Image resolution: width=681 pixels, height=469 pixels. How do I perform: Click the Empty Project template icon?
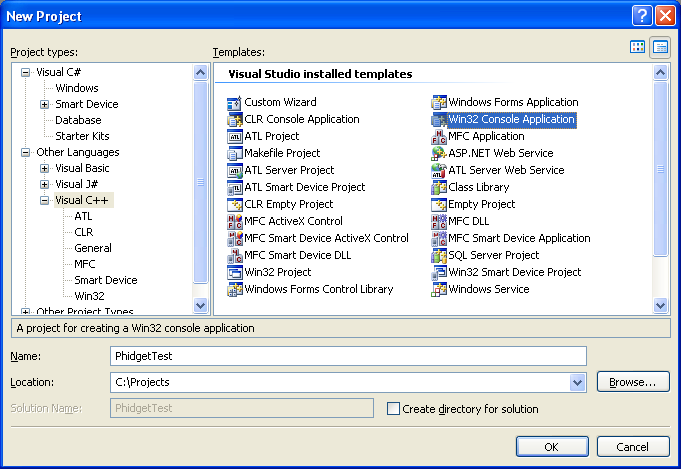click(439, 205)
